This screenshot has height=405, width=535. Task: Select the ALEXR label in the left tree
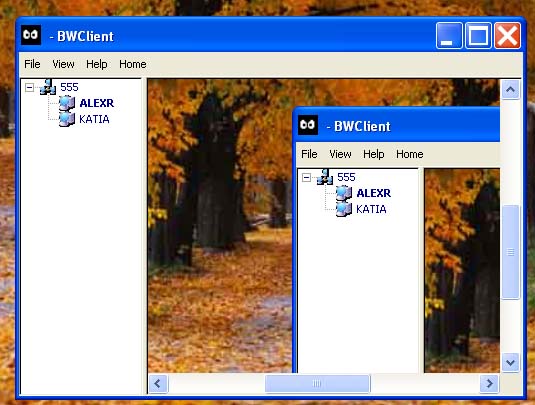pos(97,103)
